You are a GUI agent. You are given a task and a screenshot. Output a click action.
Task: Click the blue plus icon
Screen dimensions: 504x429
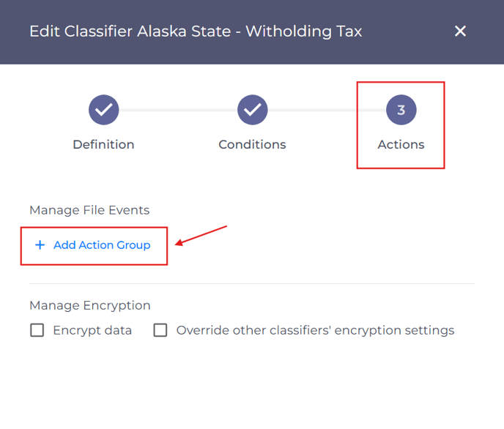[x=40, y=245]
